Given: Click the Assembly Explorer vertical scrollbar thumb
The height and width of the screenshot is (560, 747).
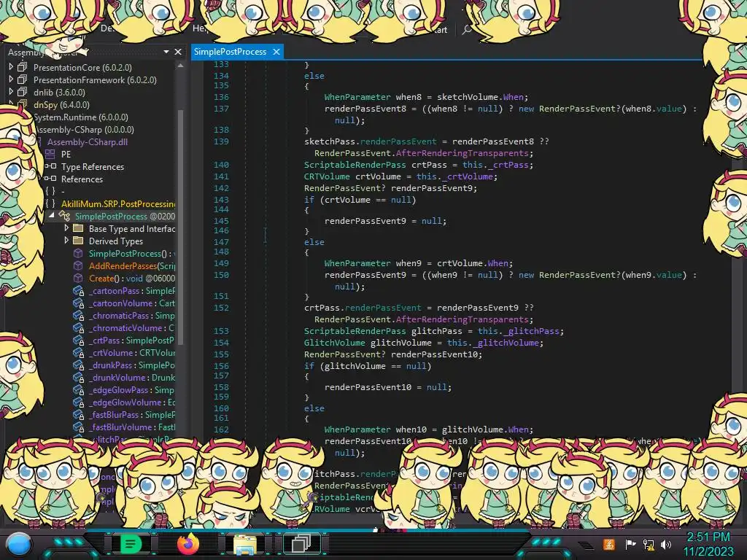Looking at the screenshot, I should (181, 226).
